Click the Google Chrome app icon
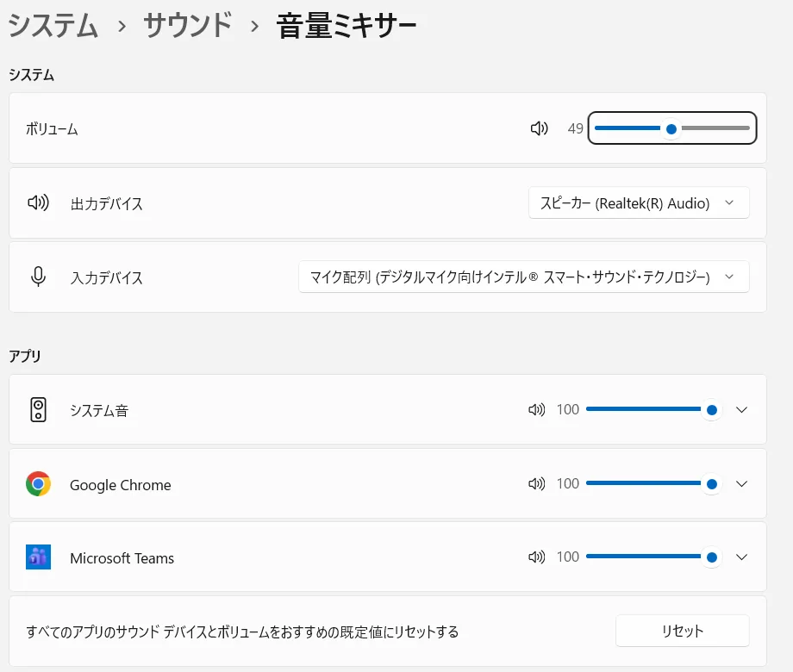 click(x=39, y=484)
